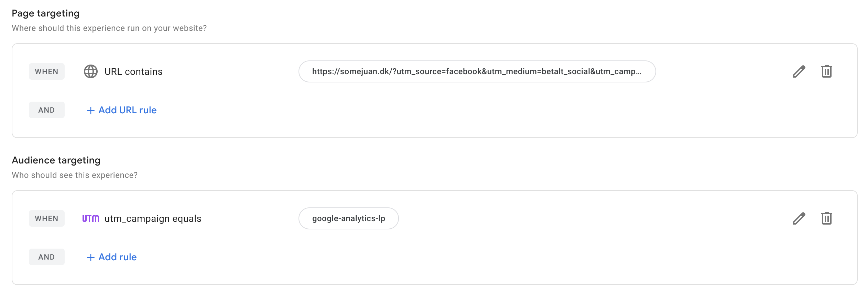868x296 pixels.
Task: Open the somejuan.dk URL value field
Action: click(x=477, y=71)
